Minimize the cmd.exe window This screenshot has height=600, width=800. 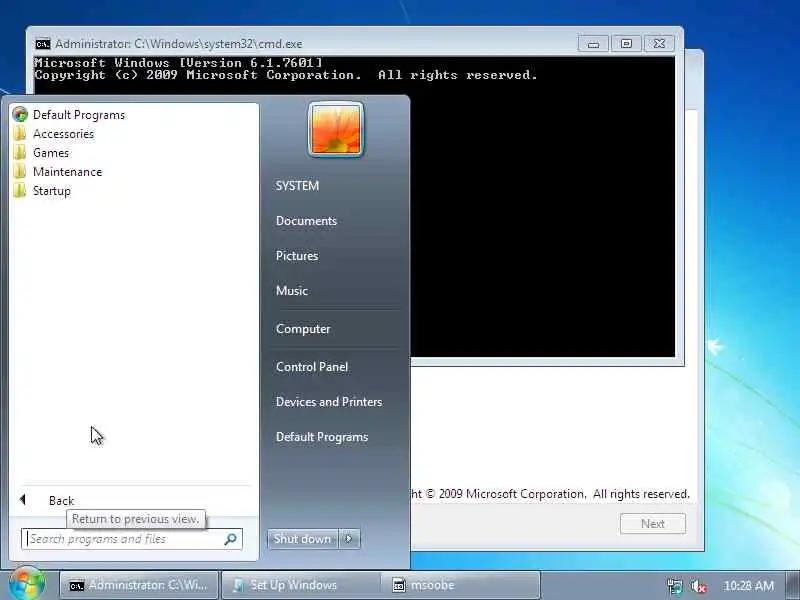(x=593, y=43)
